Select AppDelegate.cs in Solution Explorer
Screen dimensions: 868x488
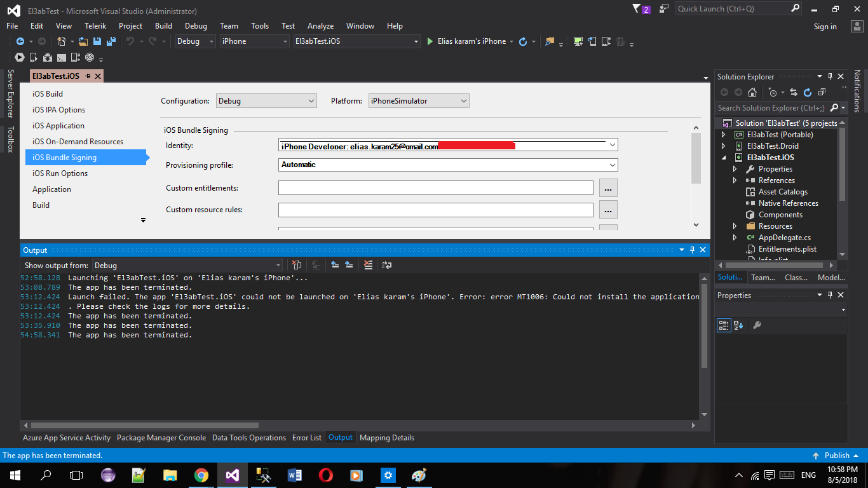[x=784, y=238]
